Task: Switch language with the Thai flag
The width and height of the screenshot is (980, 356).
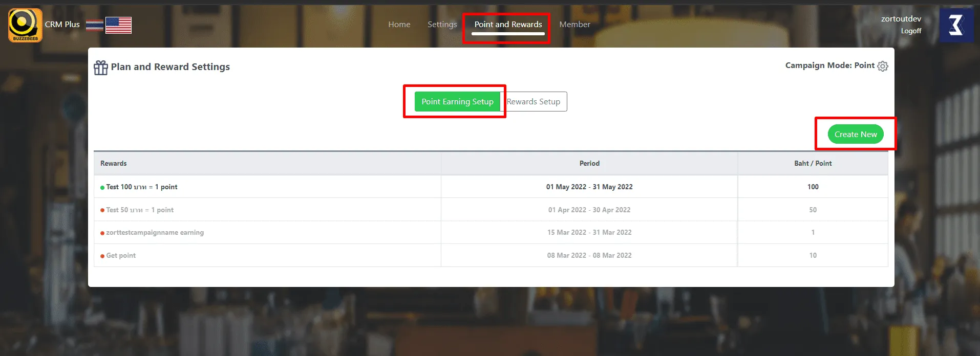Action: click(x=95, y=25)
